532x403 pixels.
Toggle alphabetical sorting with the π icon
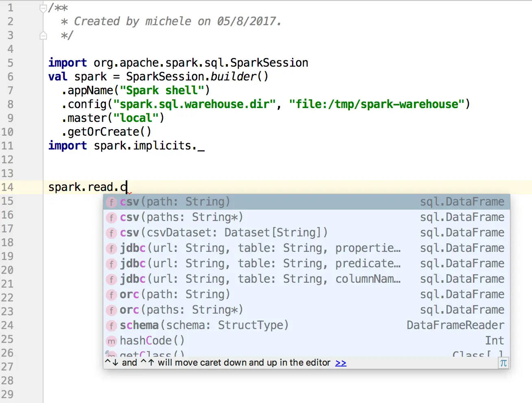503,363
